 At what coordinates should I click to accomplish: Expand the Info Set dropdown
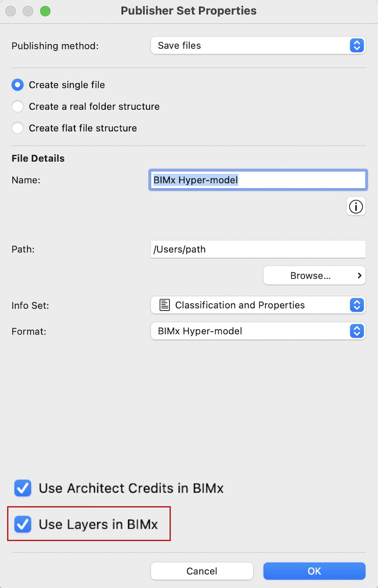[x=258, y=305]
